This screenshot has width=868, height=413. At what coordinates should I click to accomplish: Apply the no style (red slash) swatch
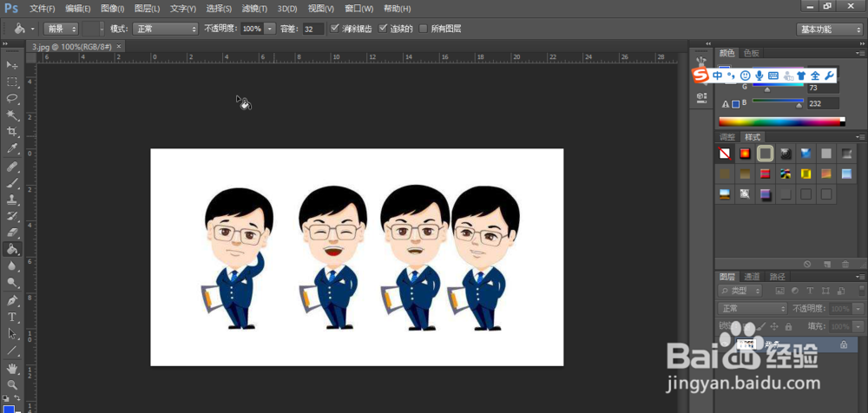point(725,154)
